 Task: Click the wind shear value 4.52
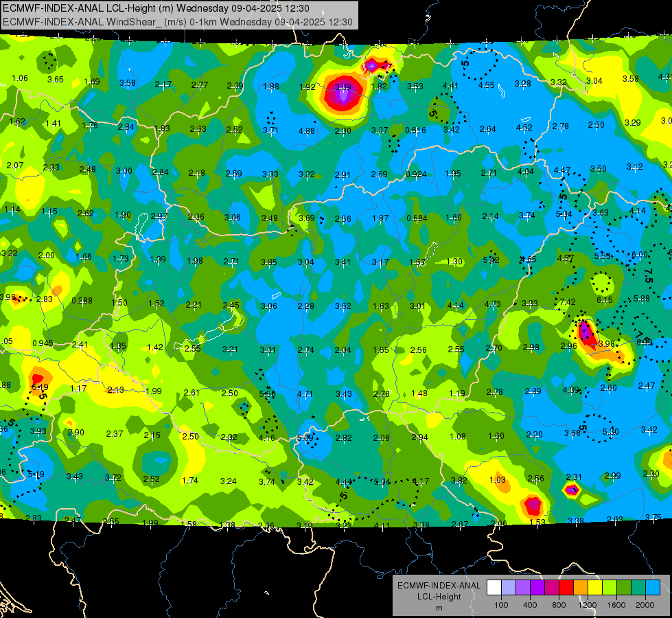pos(524,128)
